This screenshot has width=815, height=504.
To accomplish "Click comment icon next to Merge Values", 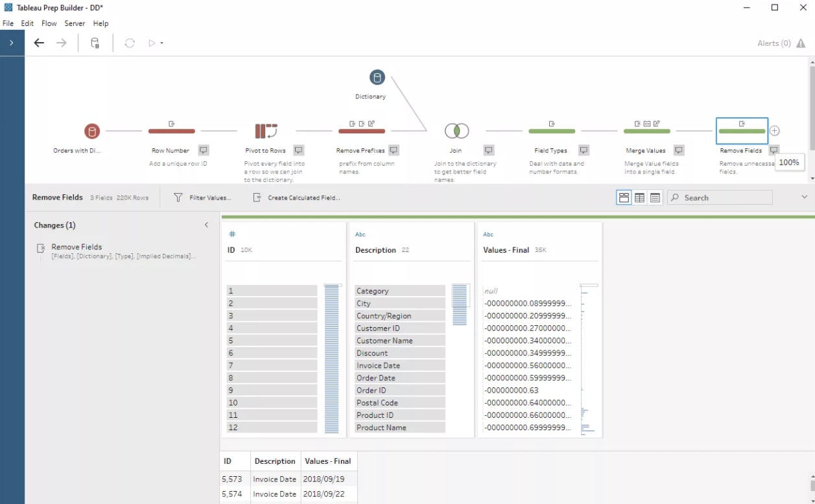I will (679, 150).
